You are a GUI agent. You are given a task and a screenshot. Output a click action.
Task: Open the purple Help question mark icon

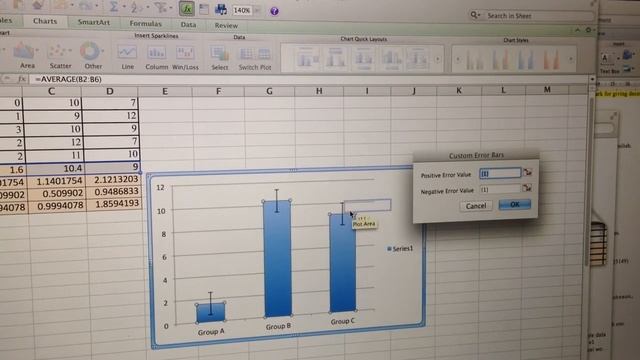coord(274,11)
